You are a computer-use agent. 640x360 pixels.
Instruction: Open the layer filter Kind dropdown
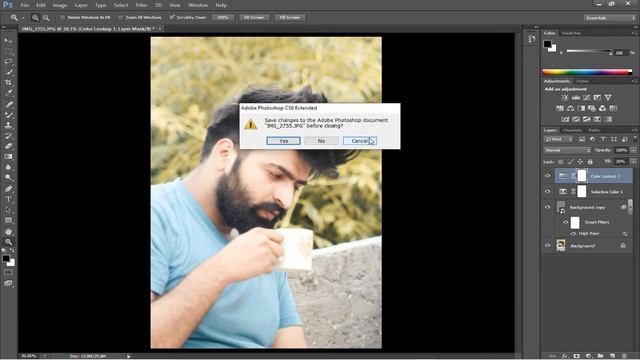tap(558, 140)
